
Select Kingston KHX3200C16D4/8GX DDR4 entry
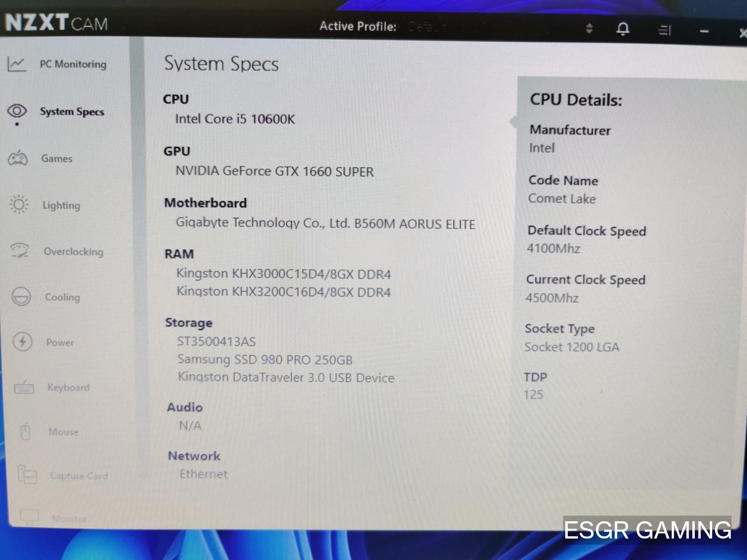tap(283, 292)
